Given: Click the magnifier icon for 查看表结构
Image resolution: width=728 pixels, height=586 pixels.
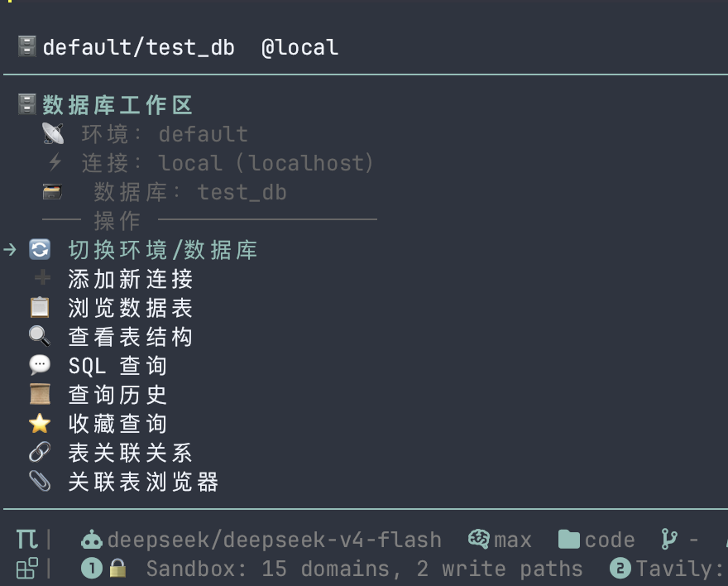Looking at the screenshot, I should click(40, 336).
